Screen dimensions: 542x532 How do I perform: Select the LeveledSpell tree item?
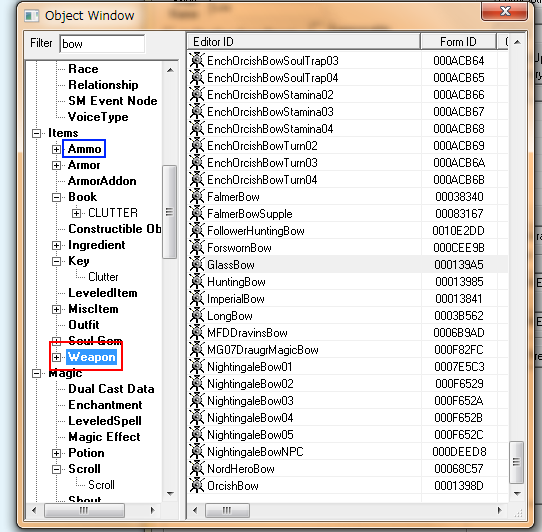105,421
